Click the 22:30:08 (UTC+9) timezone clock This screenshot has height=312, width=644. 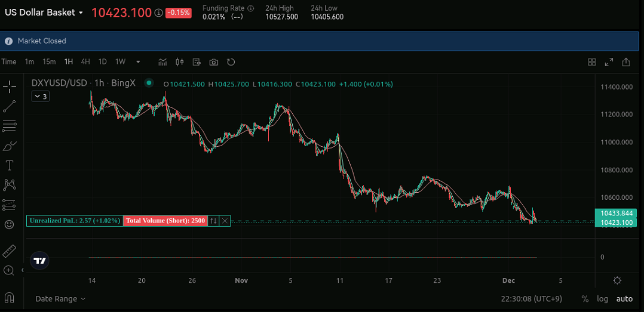coord(530,299)
